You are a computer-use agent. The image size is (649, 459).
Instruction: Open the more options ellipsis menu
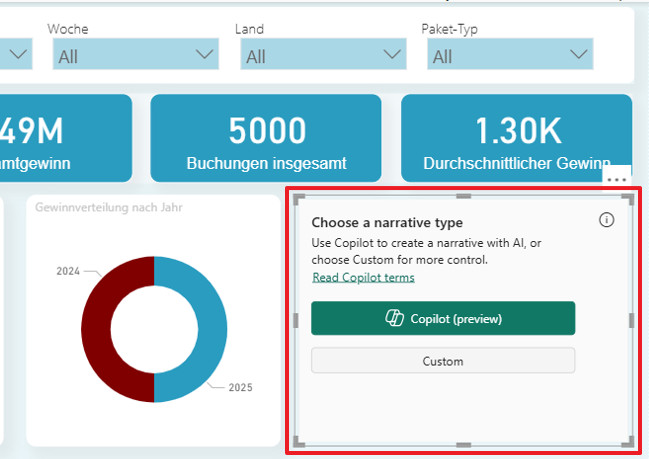(617, 180)
